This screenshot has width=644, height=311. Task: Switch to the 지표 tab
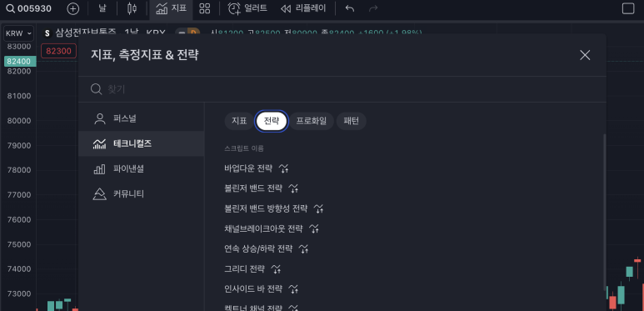[239, 121]
